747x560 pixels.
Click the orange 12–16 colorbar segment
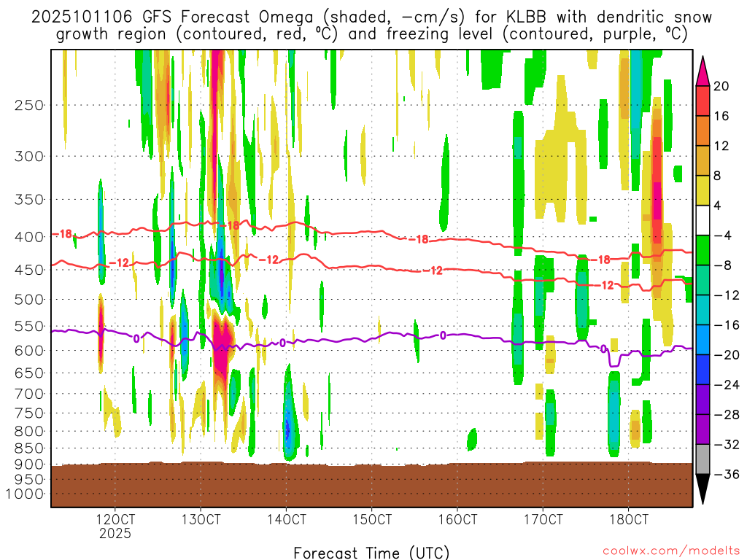(x=703, y=131)
